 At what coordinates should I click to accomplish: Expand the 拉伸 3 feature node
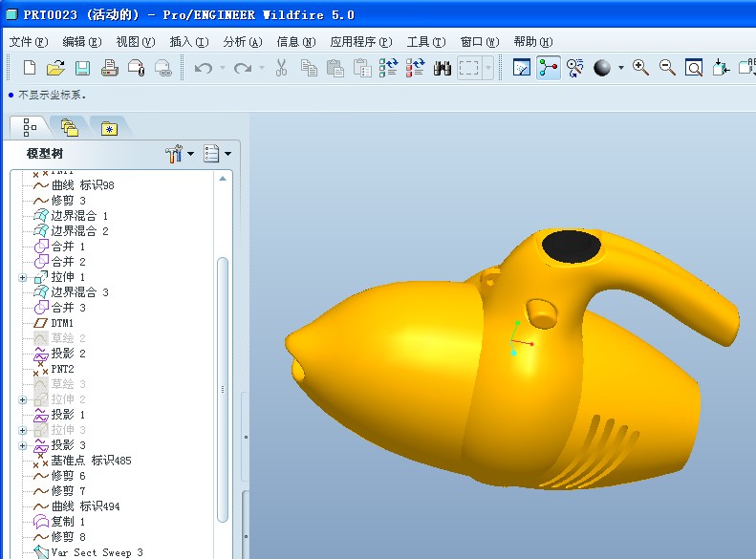pyautogui.click(x=23, y=430)
